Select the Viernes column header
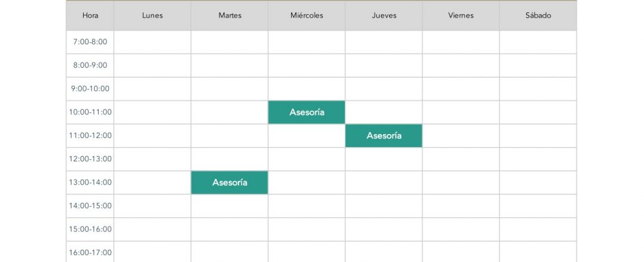 click(461, 16)
